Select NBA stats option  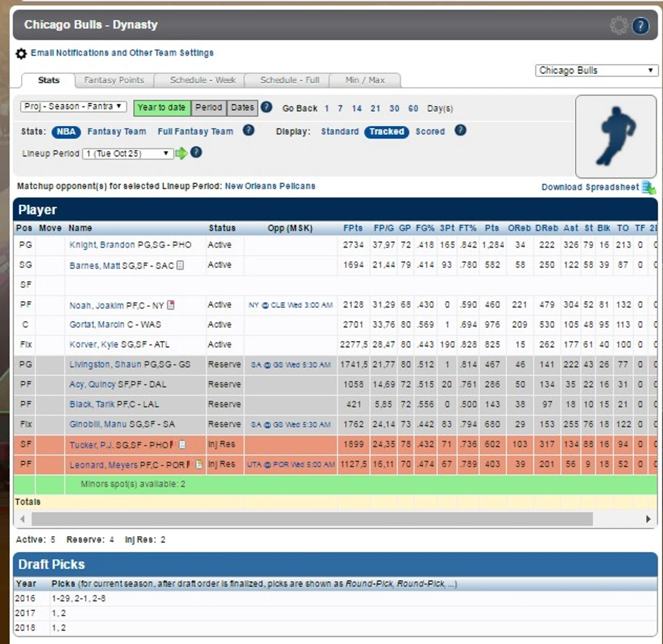pos(66,132)
